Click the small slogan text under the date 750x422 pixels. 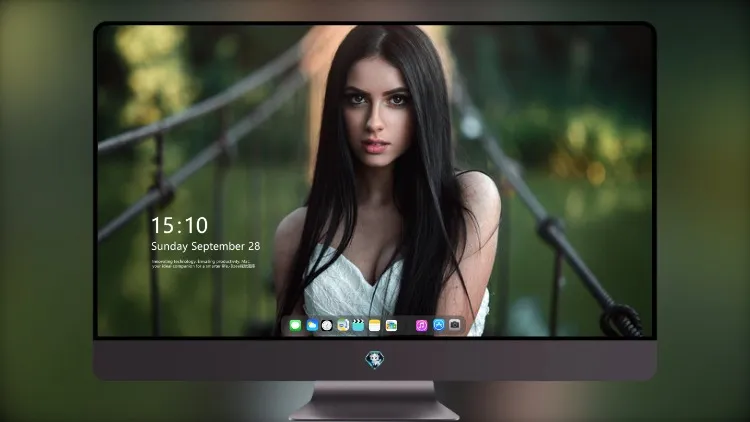(x=203, y=264)
